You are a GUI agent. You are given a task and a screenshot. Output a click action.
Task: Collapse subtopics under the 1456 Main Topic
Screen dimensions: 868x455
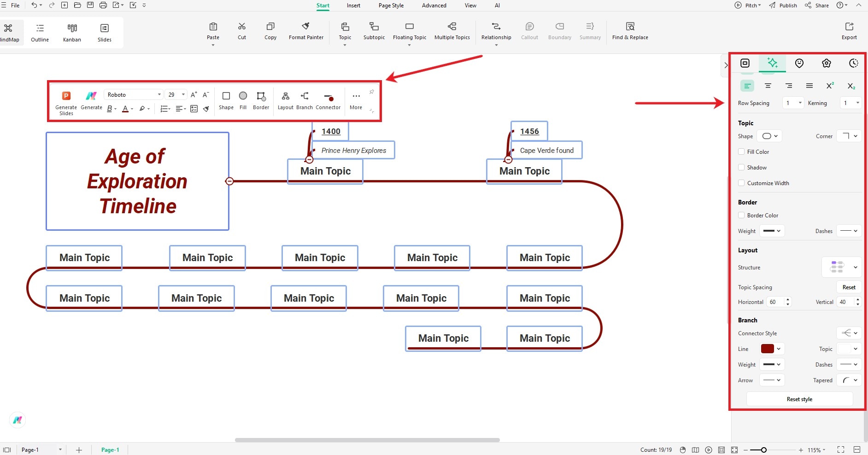(508, 159)
